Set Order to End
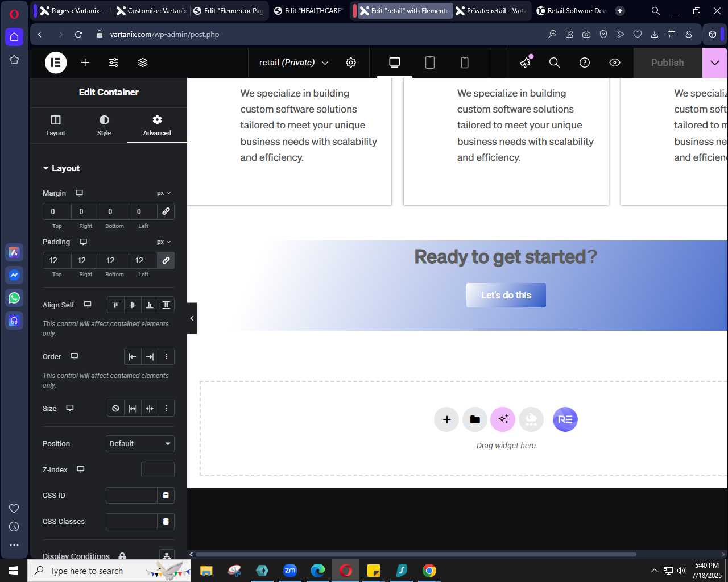The image size is (728, 582). [x=150, y=357]
